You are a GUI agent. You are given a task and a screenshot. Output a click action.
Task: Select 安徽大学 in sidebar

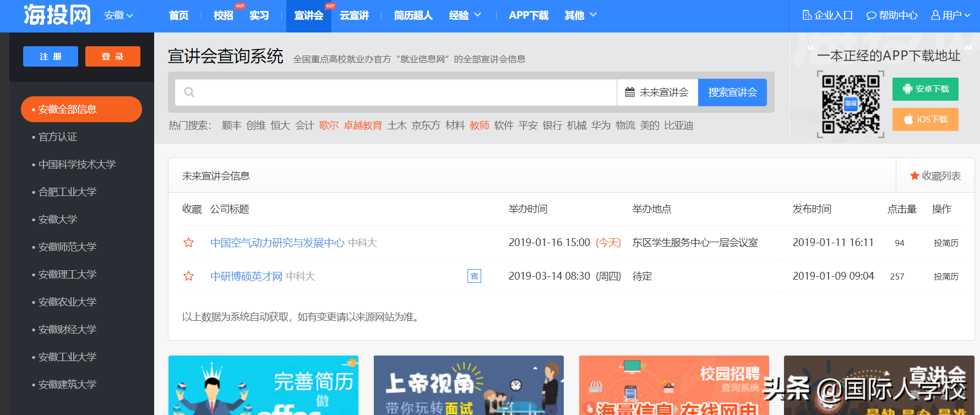click(58, 219)
